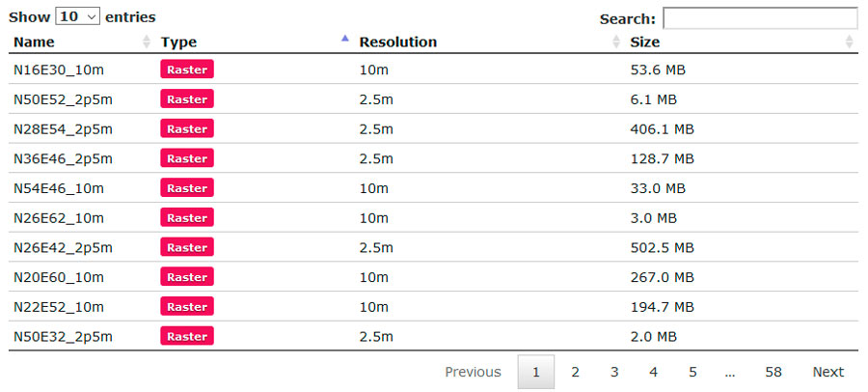Screen dimensions: 868x392
Task: Go to page 2 of results
Action: (x=575, y=372)
